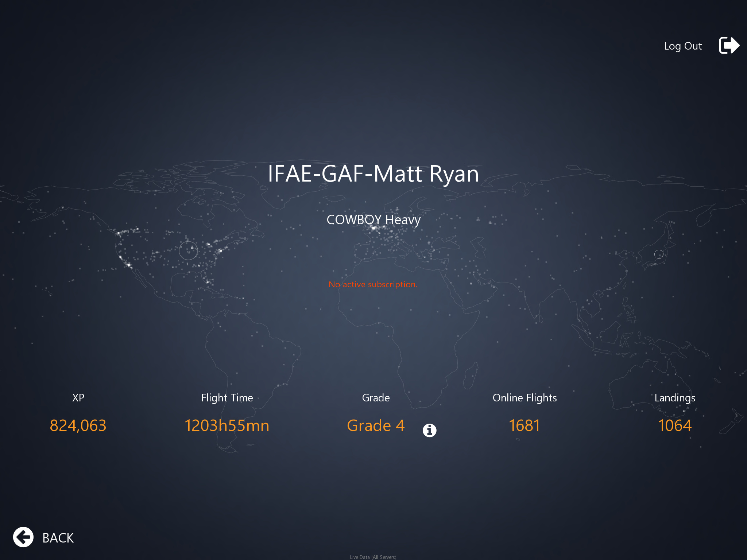Screen dimensions: 747x560
Task: Click the XP value 824,063
Action: (78, 425)
